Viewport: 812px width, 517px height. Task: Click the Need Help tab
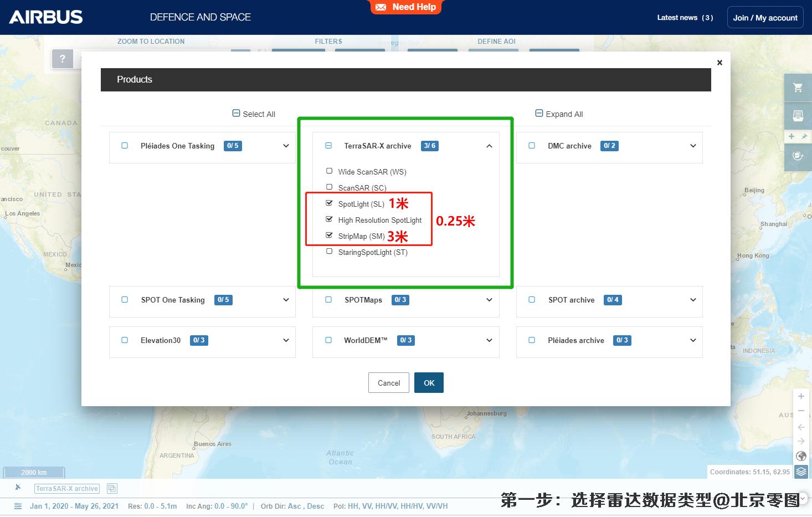coord(406,7)
